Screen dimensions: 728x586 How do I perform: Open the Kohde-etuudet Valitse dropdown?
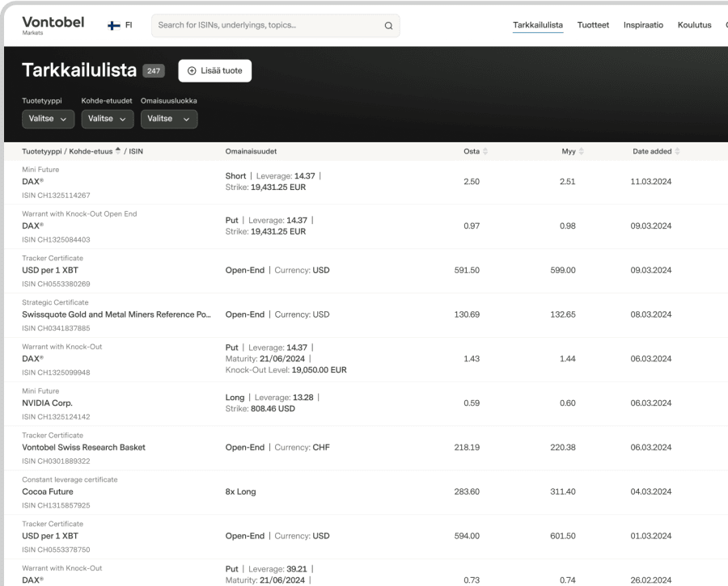(x=108, y=119)
